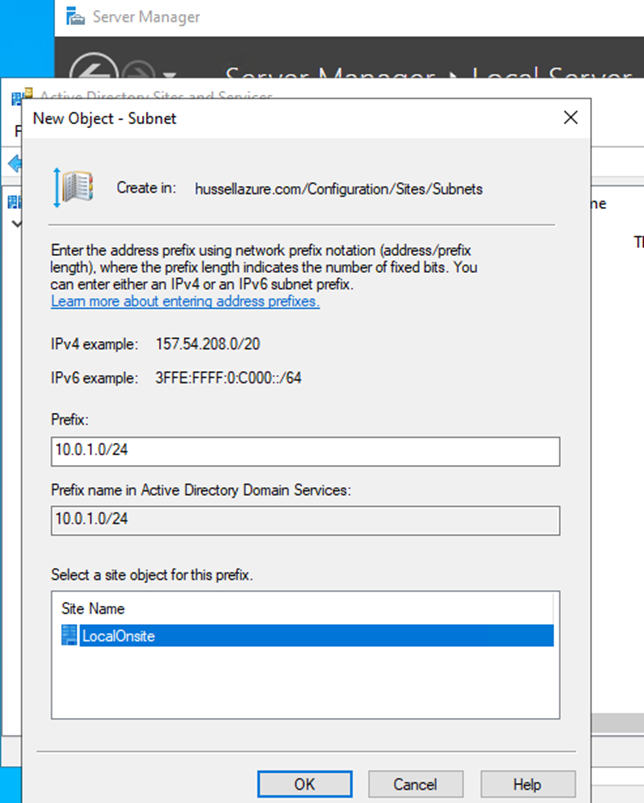Click OK to create the subnet
644x803 pixels.
(305, 784)
